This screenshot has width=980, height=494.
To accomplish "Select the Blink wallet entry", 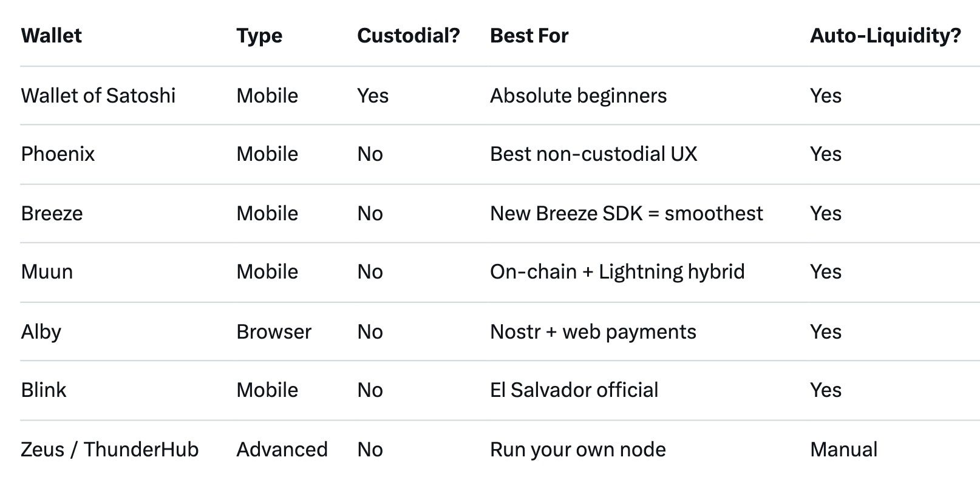I will pos(43,390).
